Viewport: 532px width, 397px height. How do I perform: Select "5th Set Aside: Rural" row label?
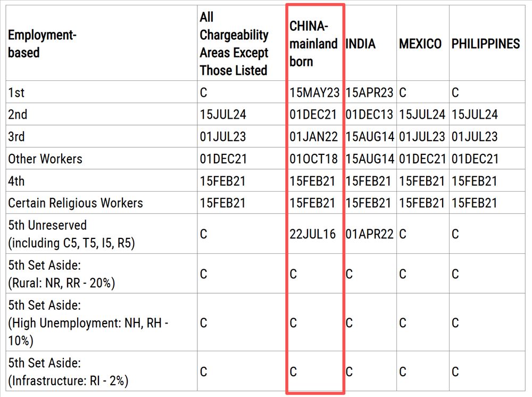[61, 274]
